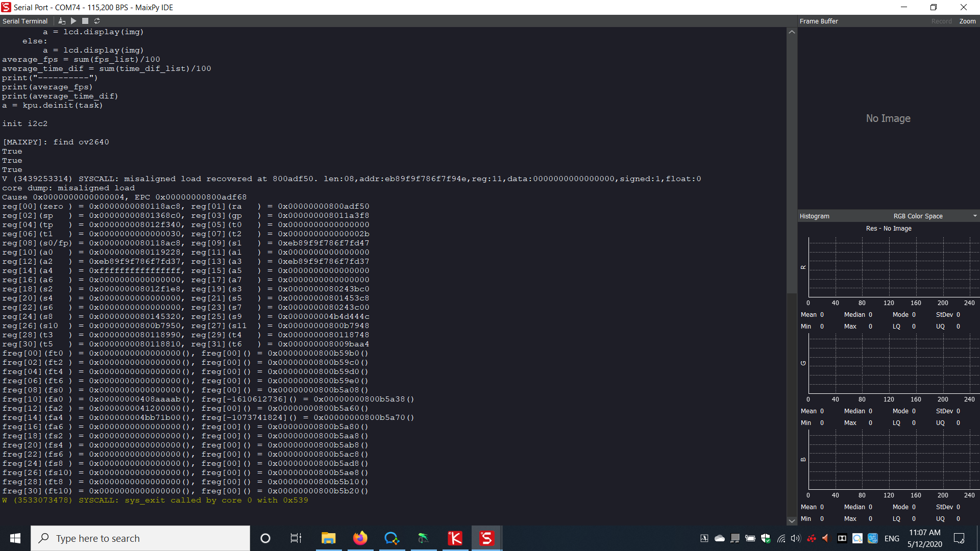Mute the speaker from the system tray
Image resolution: width=980 pixels, height=551 pixels.
[x=796, y=538]
